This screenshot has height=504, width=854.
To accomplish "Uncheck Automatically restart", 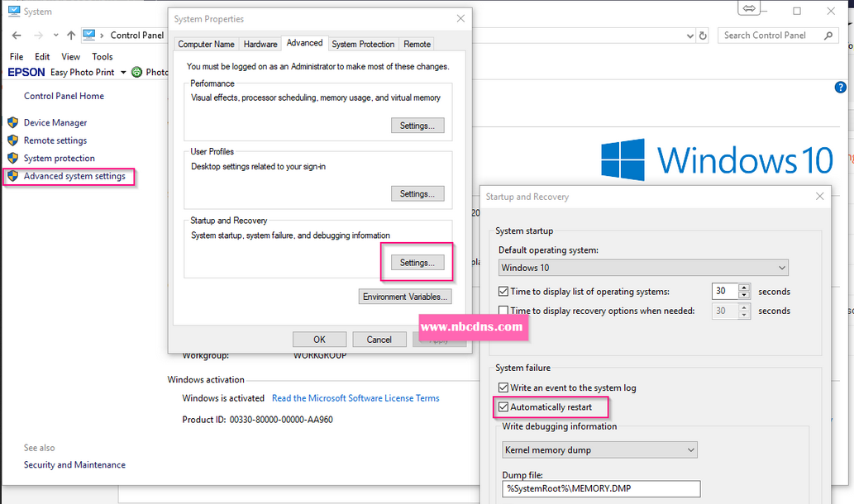I will click(503, 407).
